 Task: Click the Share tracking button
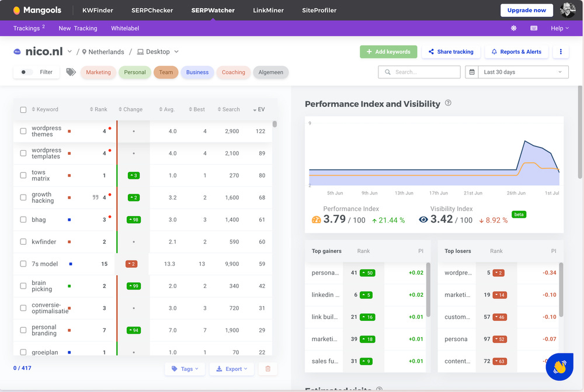tap(451, 52)
